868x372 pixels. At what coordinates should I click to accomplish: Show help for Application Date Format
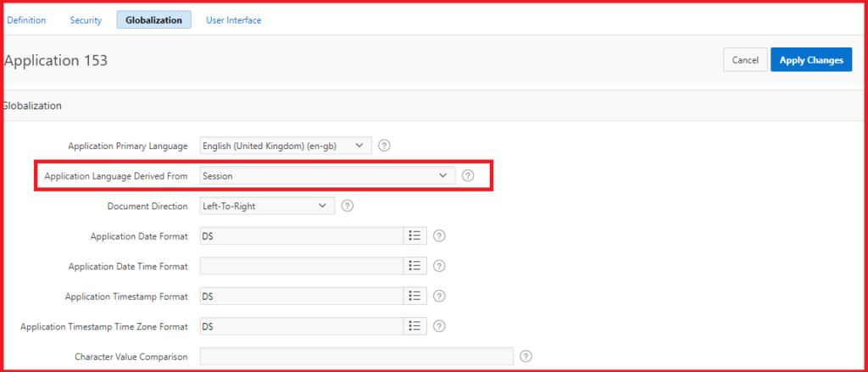439,236
